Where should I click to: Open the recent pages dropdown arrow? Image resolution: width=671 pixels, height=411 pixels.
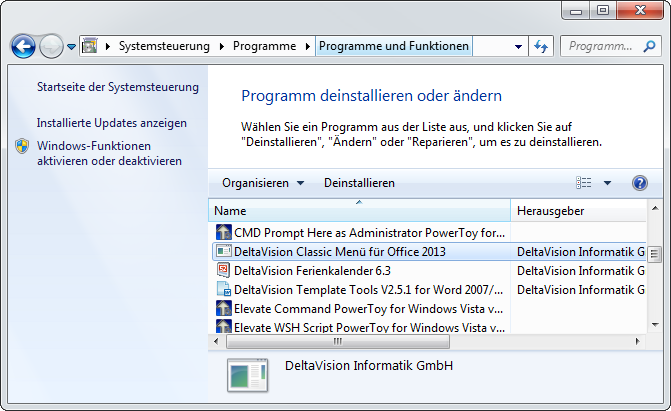71,46
